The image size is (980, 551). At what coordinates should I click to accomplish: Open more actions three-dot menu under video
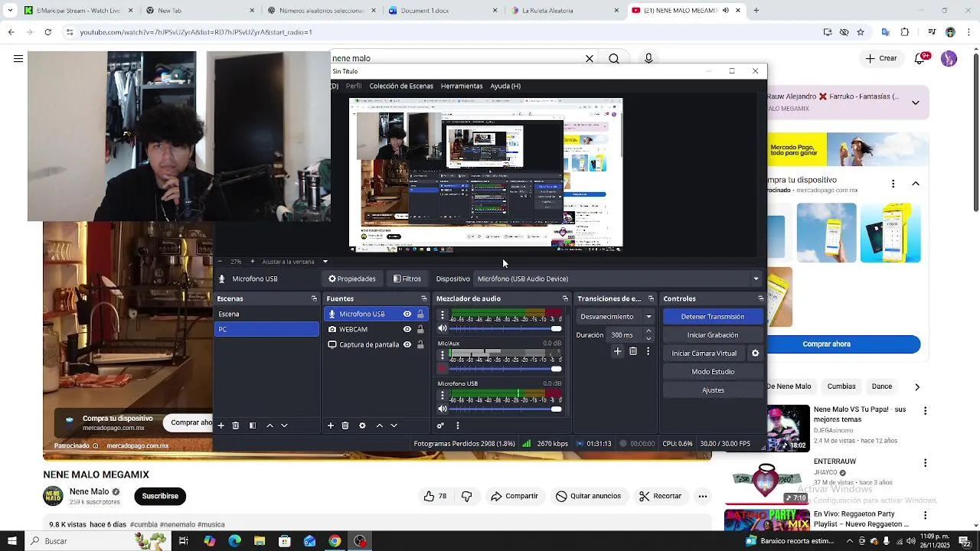702,496
